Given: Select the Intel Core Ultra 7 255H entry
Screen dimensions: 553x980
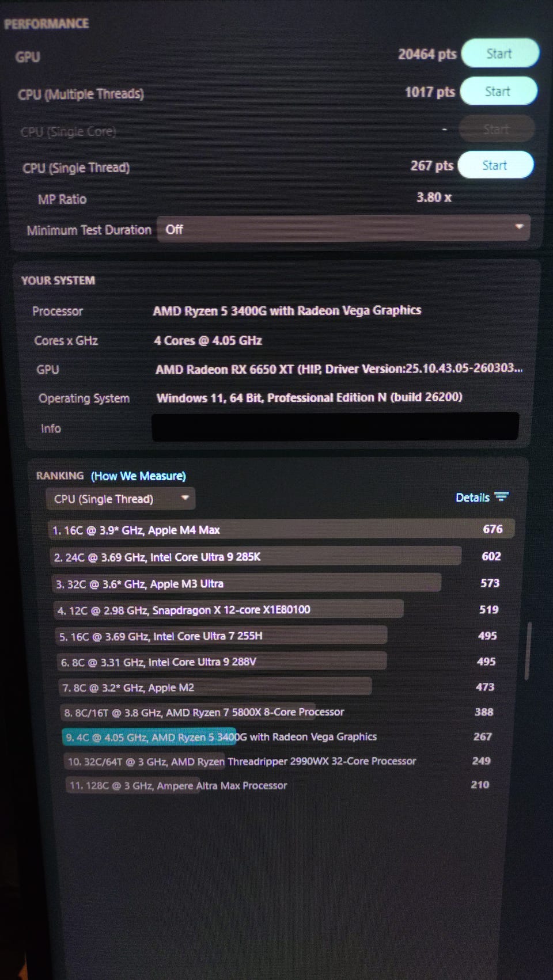Looking at the screenshot, I should 222,636.
